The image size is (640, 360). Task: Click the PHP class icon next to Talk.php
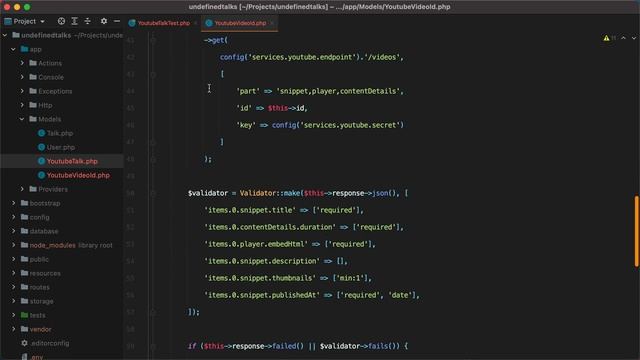pos(41,133)
